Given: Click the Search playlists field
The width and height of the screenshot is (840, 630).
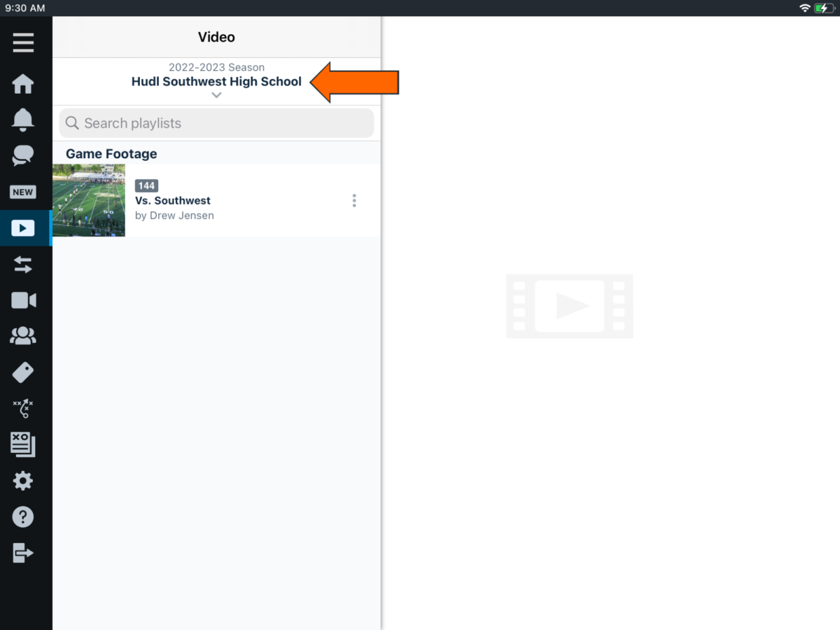Looking at the screenshot, I should point(216,122).
